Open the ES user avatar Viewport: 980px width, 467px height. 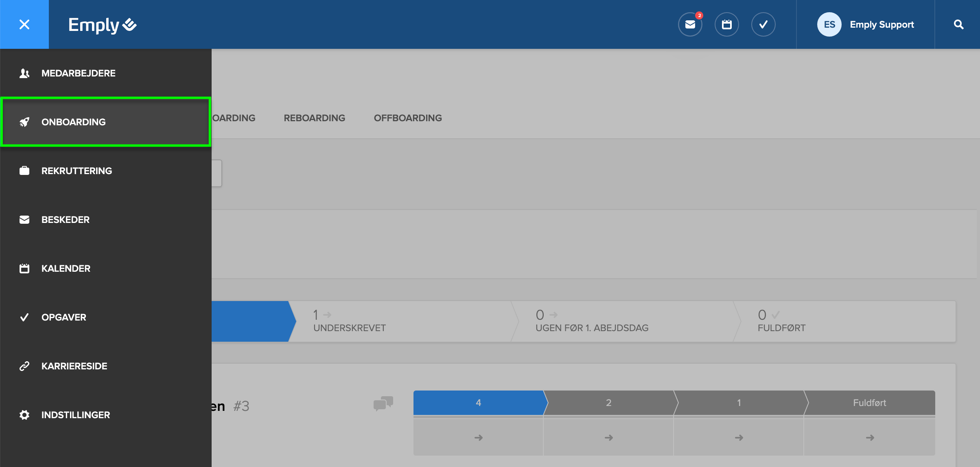click(829, 24)
